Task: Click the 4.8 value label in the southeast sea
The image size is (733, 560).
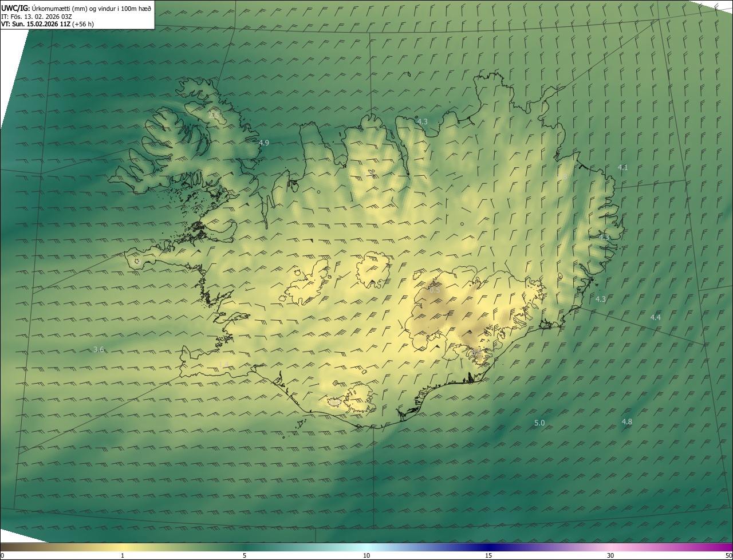Action: click(x=627, y=421)
